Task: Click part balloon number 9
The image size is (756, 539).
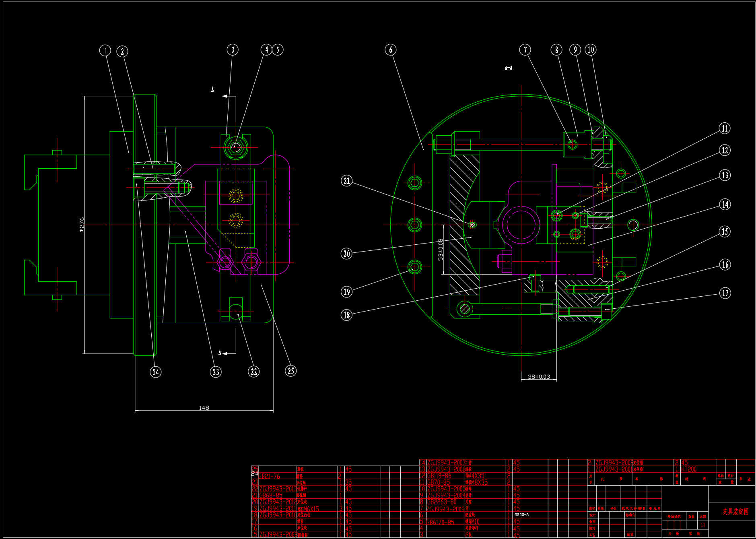Action: tap(575, 50)
